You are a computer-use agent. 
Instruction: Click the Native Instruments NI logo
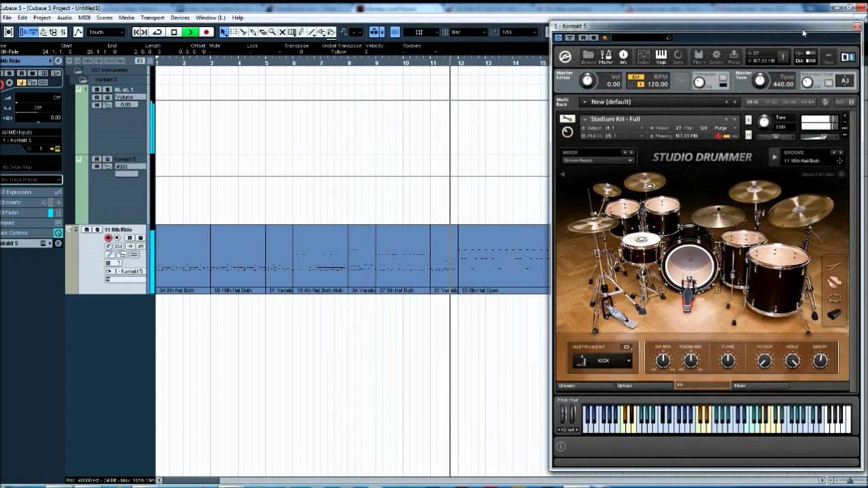click(x=848, y=57)
